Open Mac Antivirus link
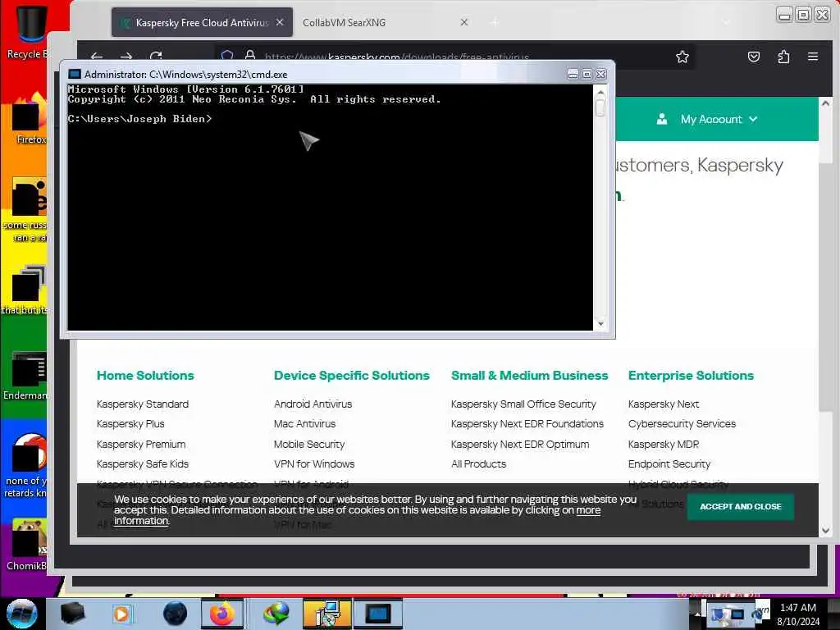 305,424
